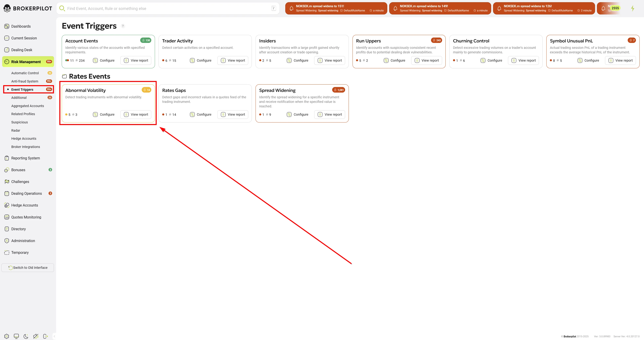
Task: Click the 130 alerts badge on Account Events
Action: pyautogui.click(x=146, y=40)
